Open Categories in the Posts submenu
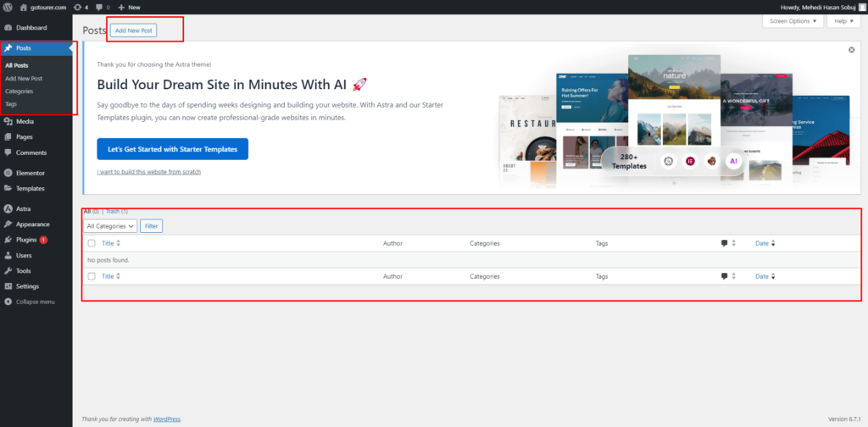This screenshot has width=868, height=427. (x=19, y=91)
